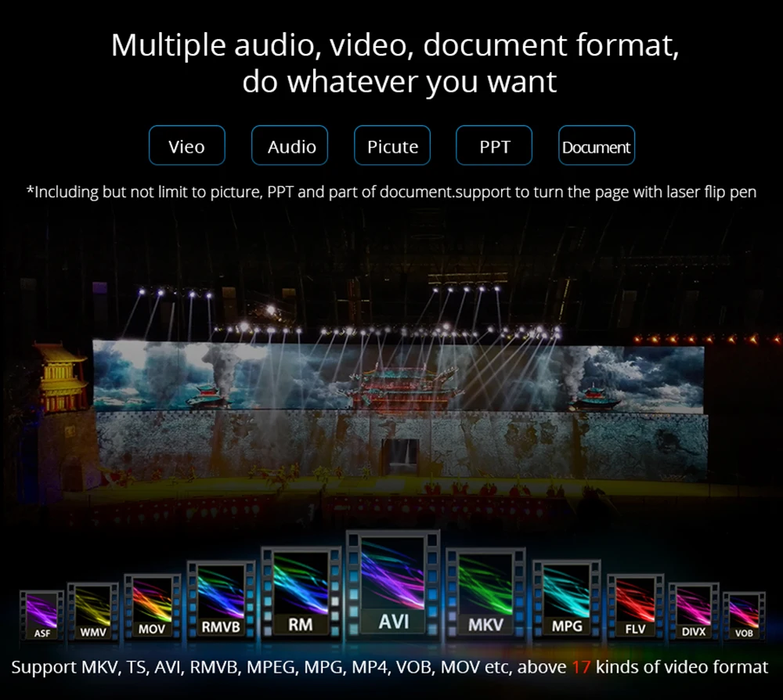Choose the MPG format icon
This screenshot has width=783, height=700.
point(567,599)
